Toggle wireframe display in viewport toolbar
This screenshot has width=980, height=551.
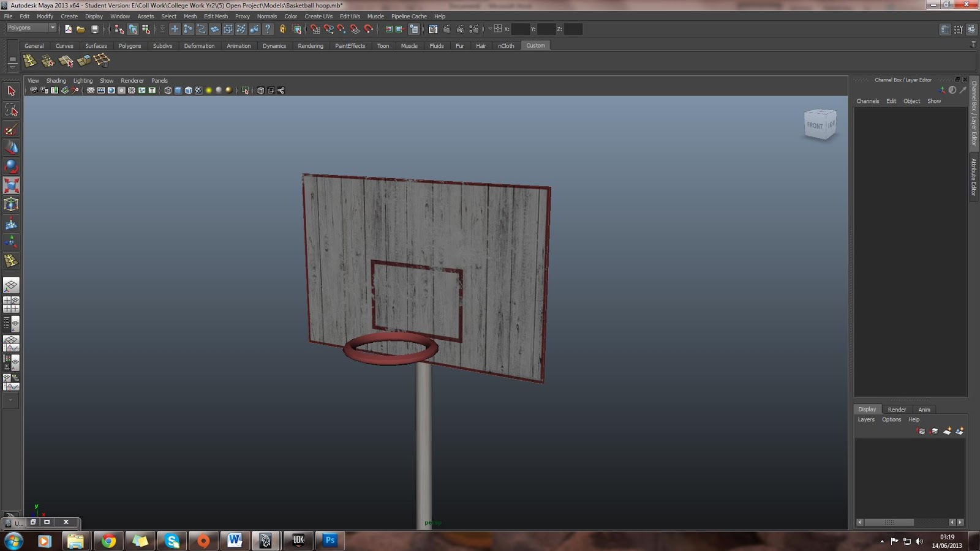pyautogui.click(x=168, y=91)
